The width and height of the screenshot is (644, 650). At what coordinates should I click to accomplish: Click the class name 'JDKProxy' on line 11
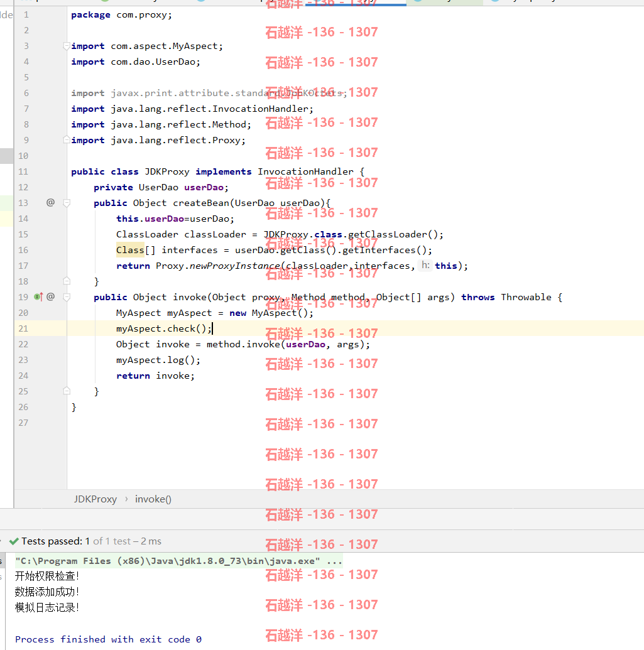click(166, 171)
